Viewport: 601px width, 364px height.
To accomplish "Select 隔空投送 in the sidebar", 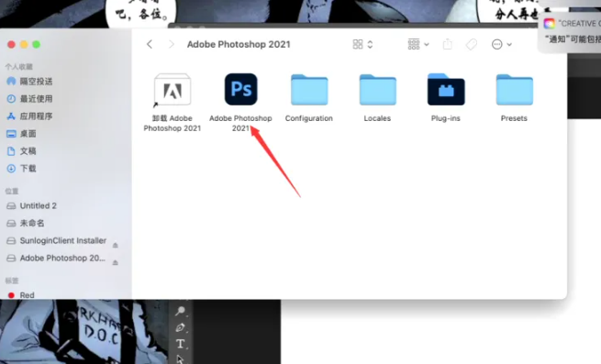I will pyautogui.click(x=30, y=82).
